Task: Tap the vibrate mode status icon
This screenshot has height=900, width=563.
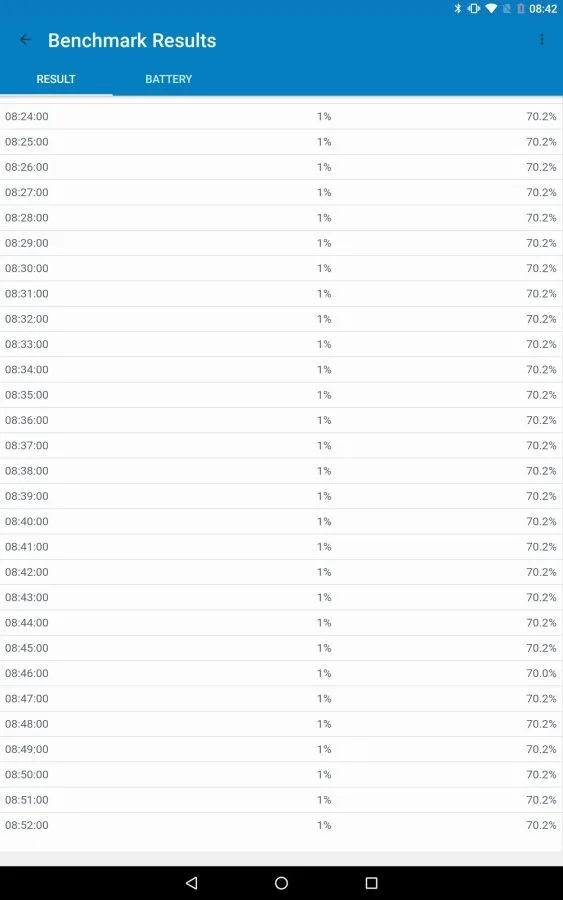Action: [x=473, y=9]
